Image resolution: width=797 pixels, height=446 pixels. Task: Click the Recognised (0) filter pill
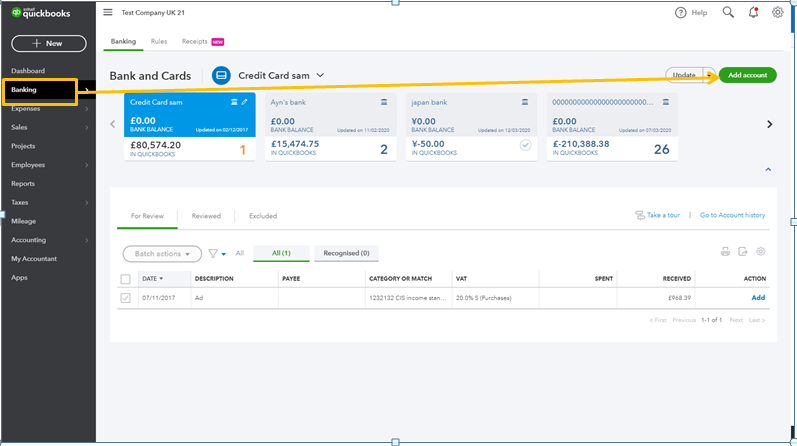point(346,253)
